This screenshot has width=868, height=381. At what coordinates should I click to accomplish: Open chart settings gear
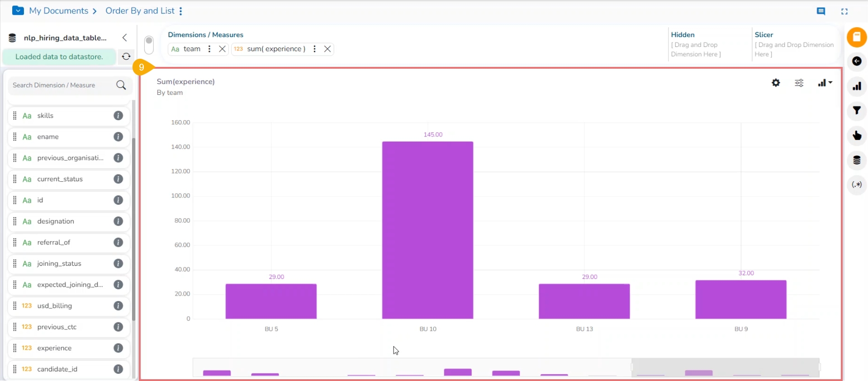tap(776, 83)
